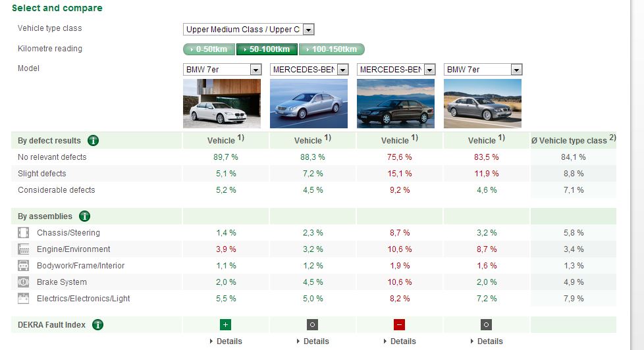
Task: Open Details for the first vehicle
Action: coord(225,341)
